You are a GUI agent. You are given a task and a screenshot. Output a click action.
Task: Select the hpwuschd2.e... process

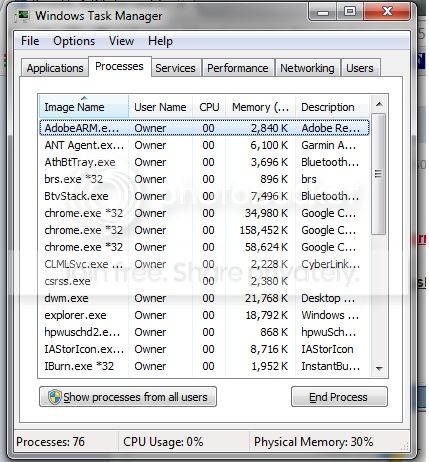[x=204, y=332]
